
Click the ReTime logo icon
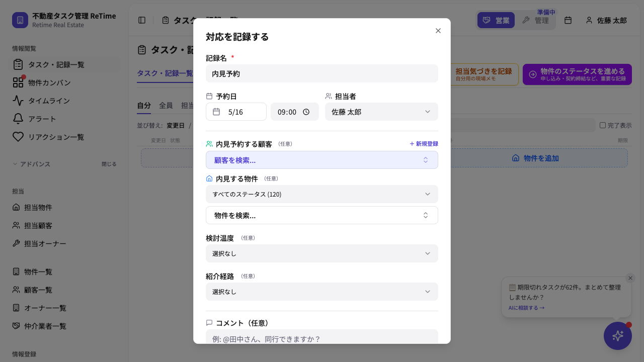tap(20, 20)
